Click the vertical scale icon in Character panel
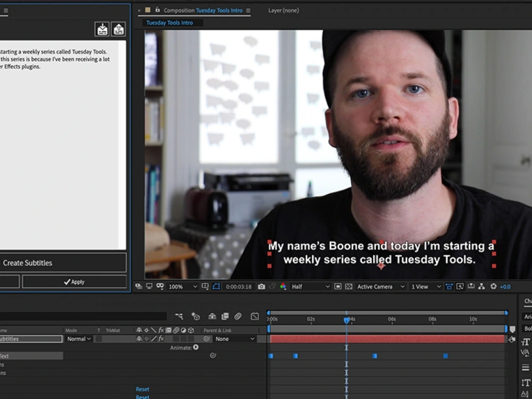The width and height of the screenshot is (532, 399). pos(525,383)
